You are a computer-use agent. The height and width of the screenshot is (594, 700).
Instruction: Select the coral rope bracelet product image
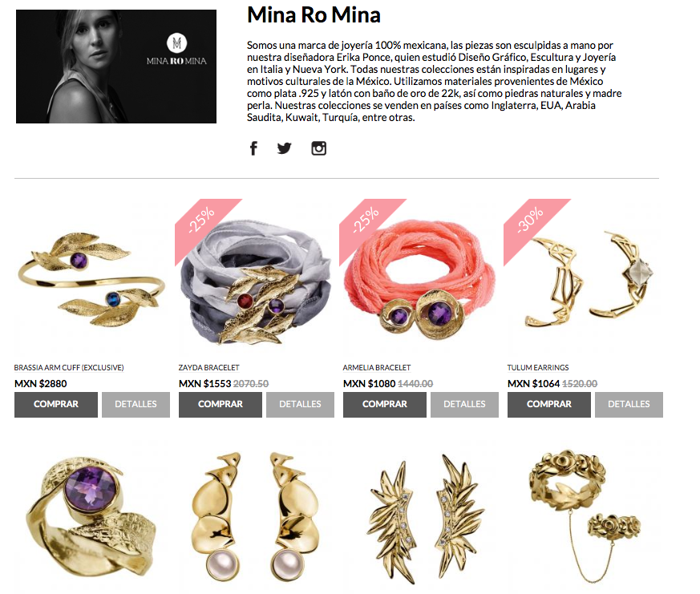click(x=419, y=280)
